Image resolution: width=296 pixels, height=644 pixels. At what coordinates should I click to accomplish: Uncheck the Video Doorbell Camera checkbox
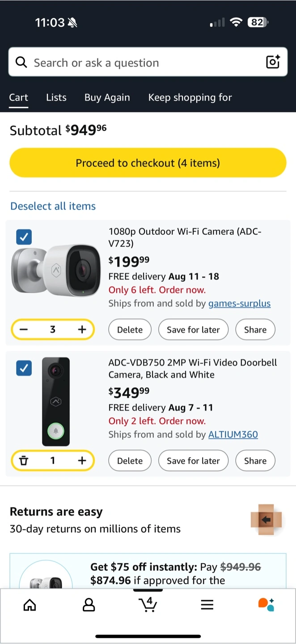point(24,368)
